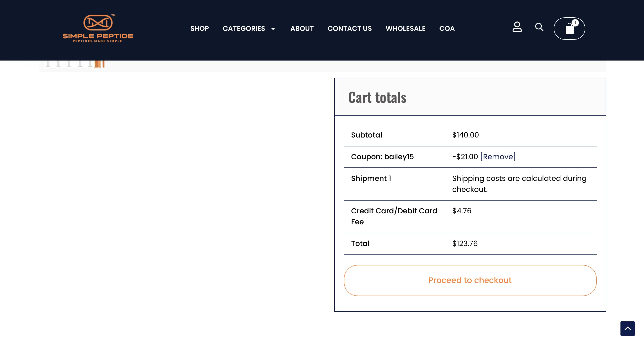Remove the bailey15 coupon

click(498, 157)
